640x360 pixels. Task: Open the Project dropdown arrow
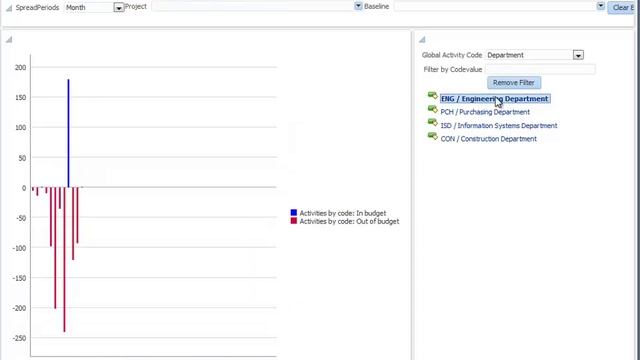click(358, 6)
